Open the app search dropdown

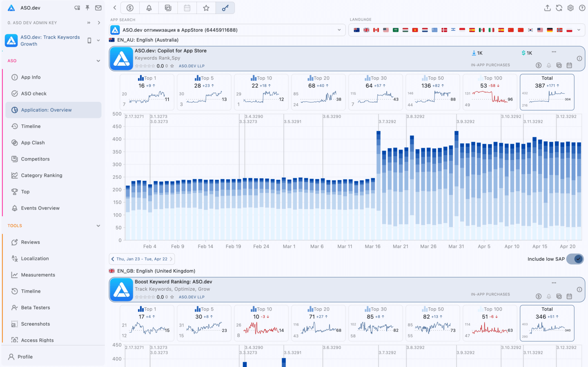coord(225,29)
